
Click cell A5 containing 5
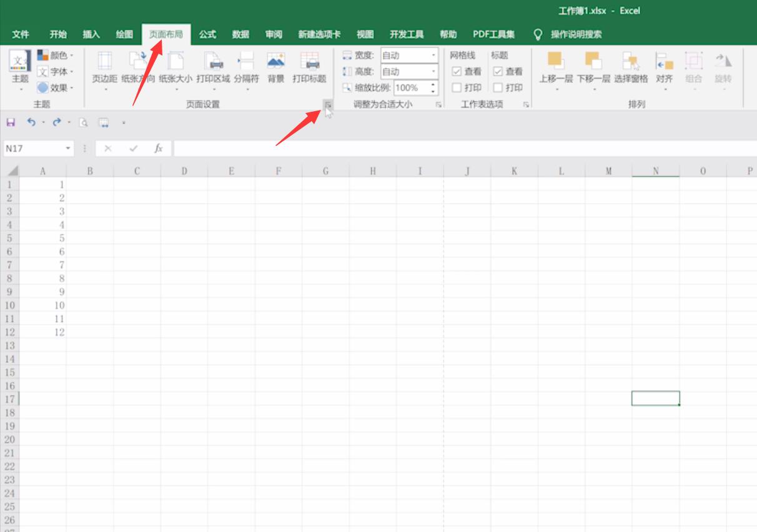[x=43, y=238]
